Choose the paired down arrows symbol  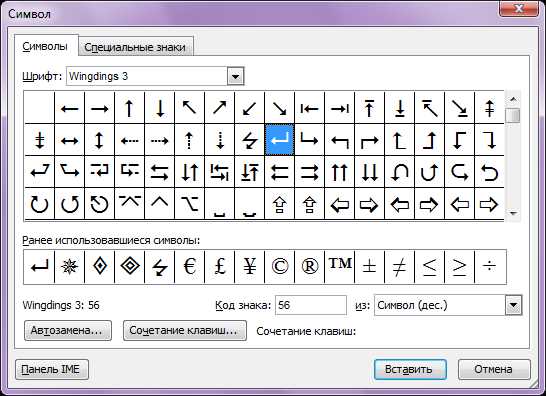[369, 172]
